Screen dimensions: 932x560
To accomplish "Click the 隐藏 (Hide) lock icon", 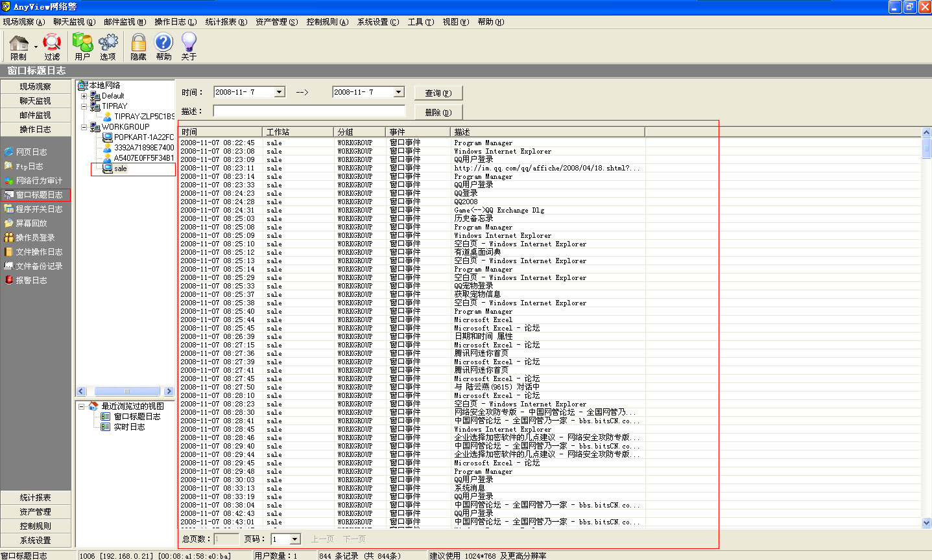I will [138, 46].
